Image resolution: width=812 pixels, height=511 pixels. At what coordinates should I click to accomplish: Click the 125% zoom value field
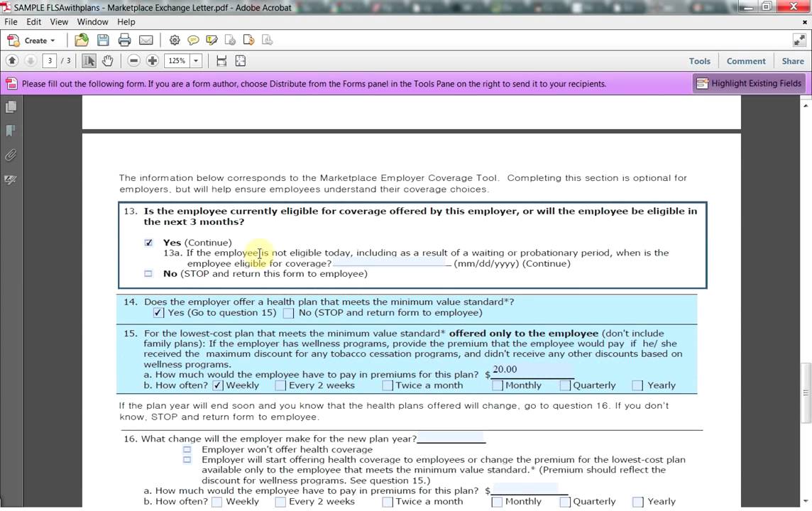[x=177, y=61]
